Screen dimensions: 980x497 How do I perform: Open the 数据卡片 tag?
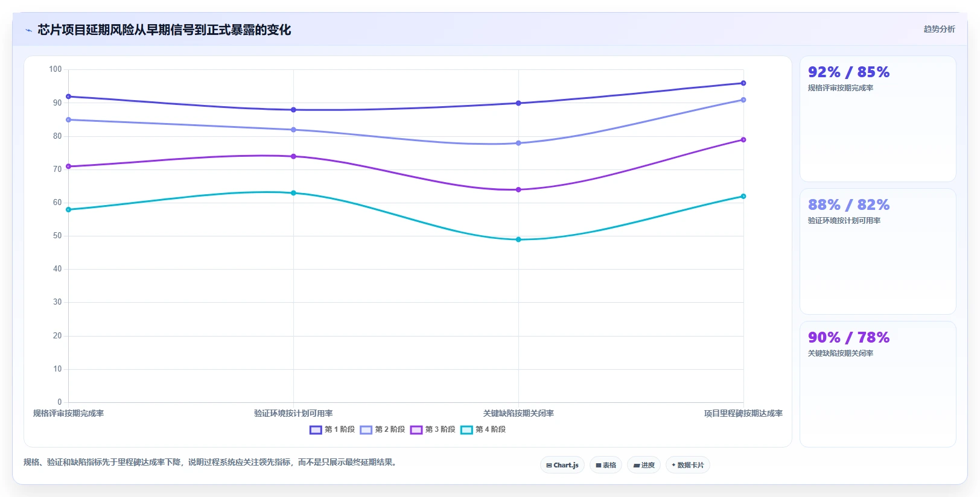click(688, 465)
